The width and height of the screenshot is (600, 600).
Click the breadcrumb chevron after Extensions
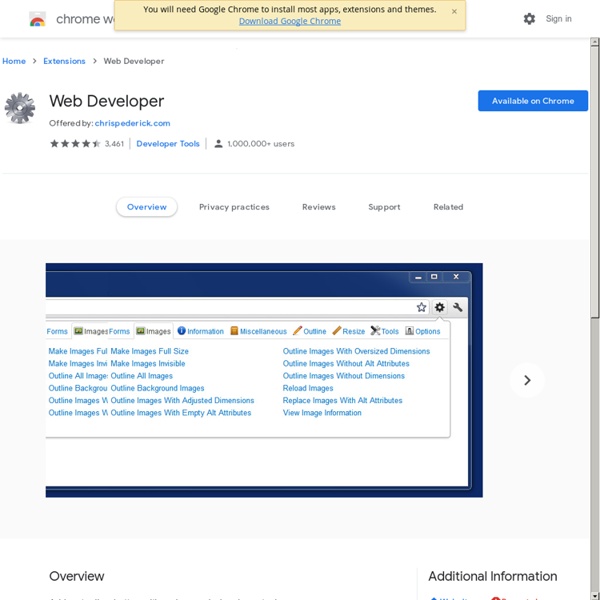pos(95,61)
